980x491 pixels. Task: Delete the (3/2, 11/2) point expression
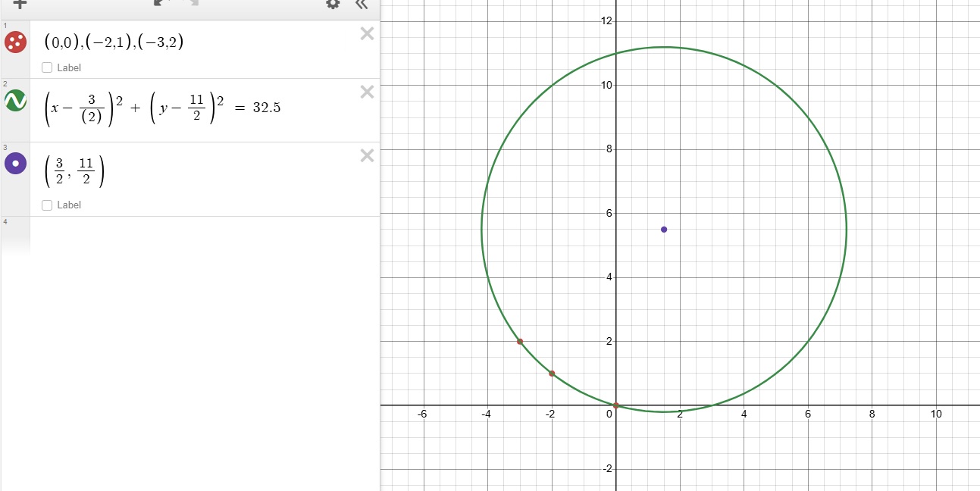coord(367,155)
